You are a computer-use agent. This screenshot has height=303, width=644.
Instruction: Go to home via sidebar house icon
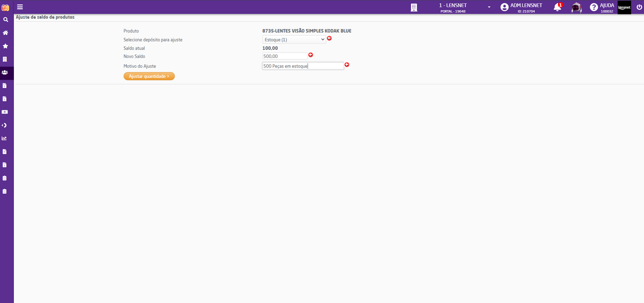click(x=5, y=33)
